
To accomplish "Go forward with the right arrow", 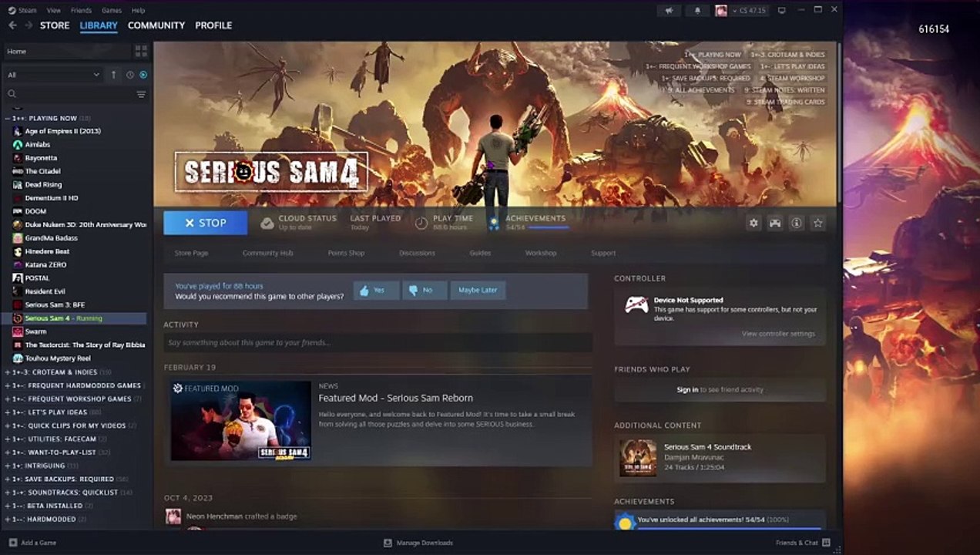I will point(29,25).
